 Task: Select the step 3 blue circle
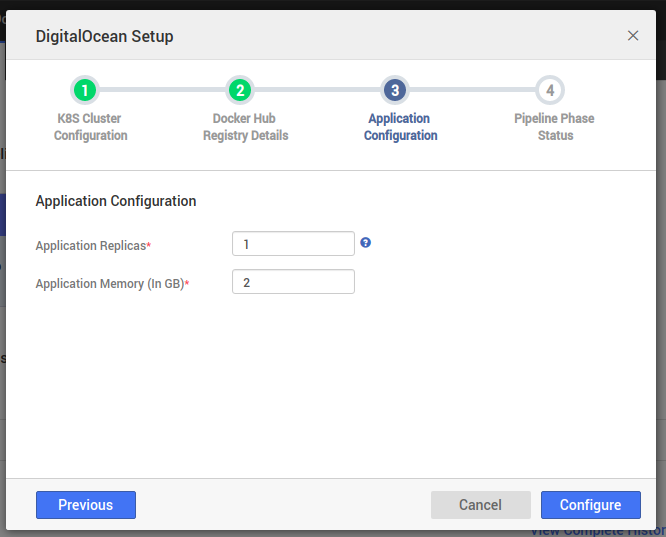[395, 90]
